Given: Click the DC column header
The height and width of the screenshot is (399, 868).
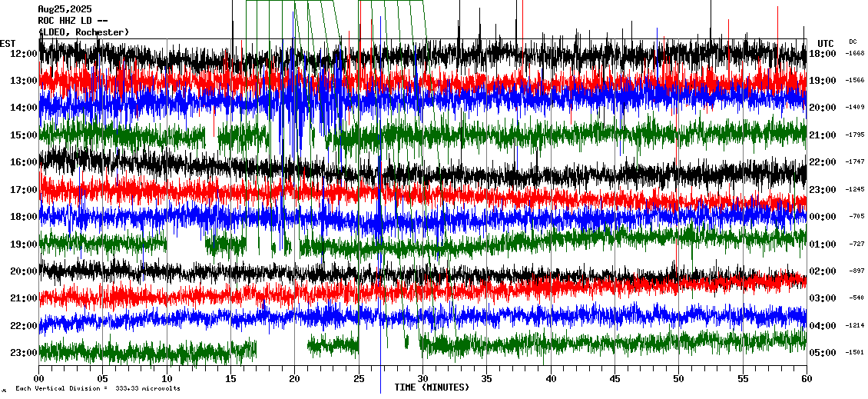Looking at the screenshot, I should (853, 42).
